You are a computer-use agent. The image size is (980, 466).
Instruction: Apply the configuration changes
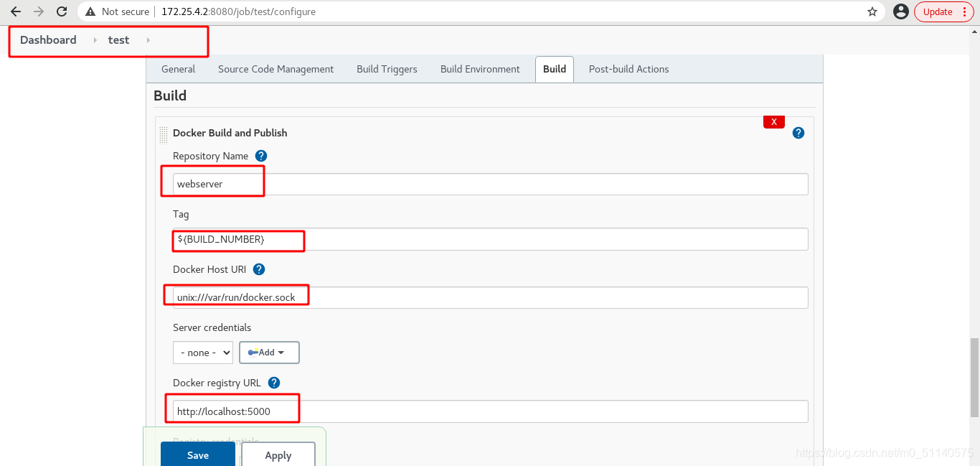[278, 455]
